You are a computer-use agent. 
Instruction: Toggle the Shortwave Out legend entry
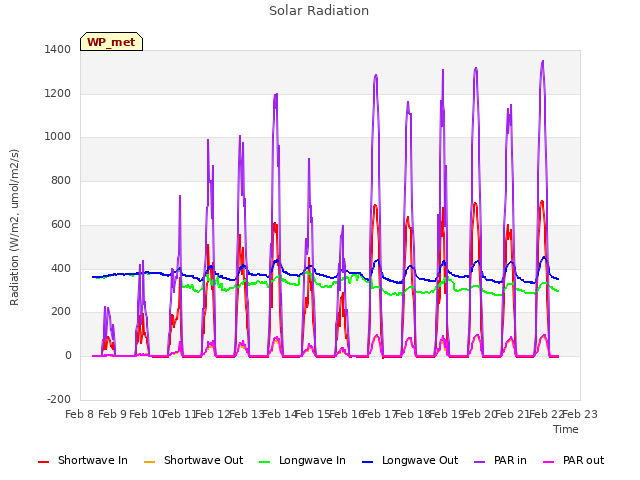[193, 460]
